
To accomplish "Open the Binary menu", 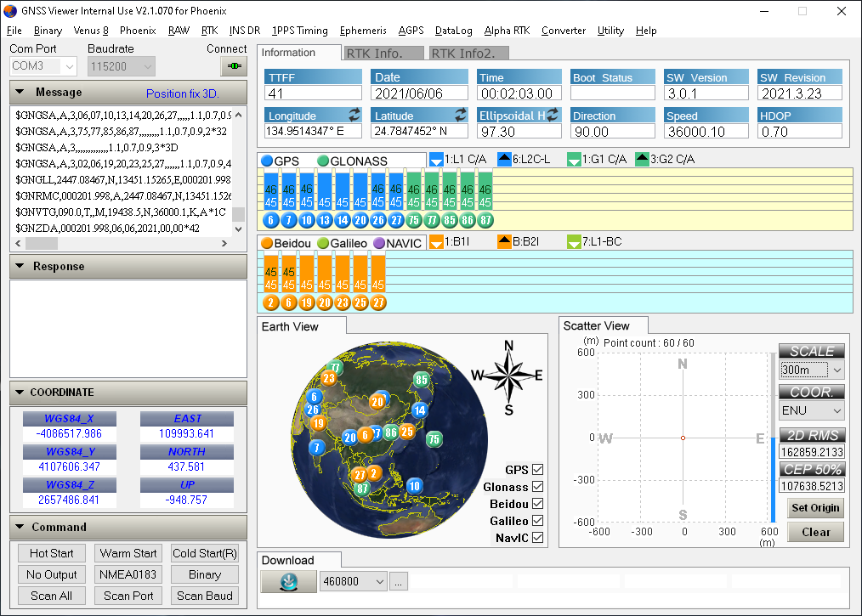I will pos(48,31).
